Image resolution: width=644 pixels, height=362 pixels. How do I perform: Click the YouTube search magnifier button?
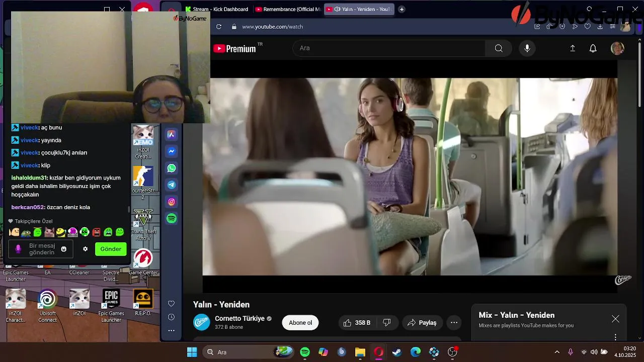[499, 48]
